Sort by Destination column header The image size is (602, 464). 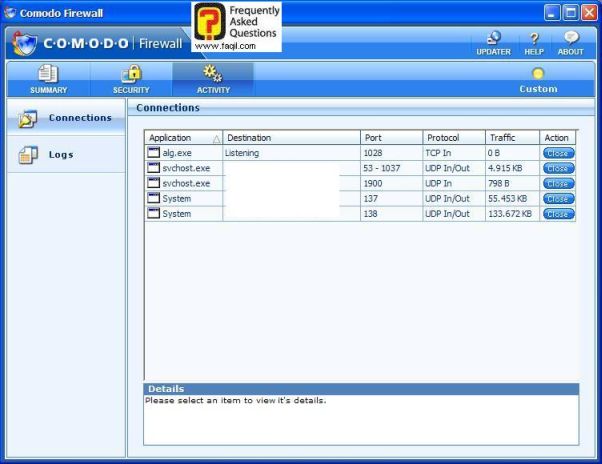[291, 137]
